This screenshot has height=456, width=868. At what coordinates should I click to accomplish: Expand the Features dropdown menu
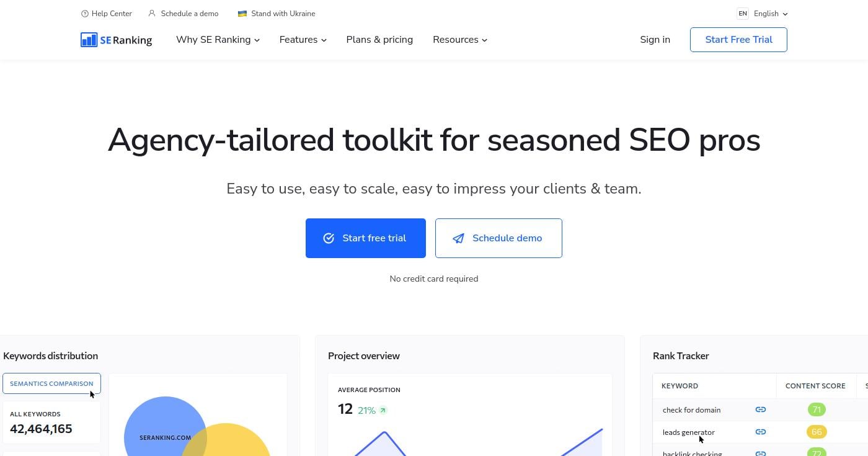[x=303, y=40]
